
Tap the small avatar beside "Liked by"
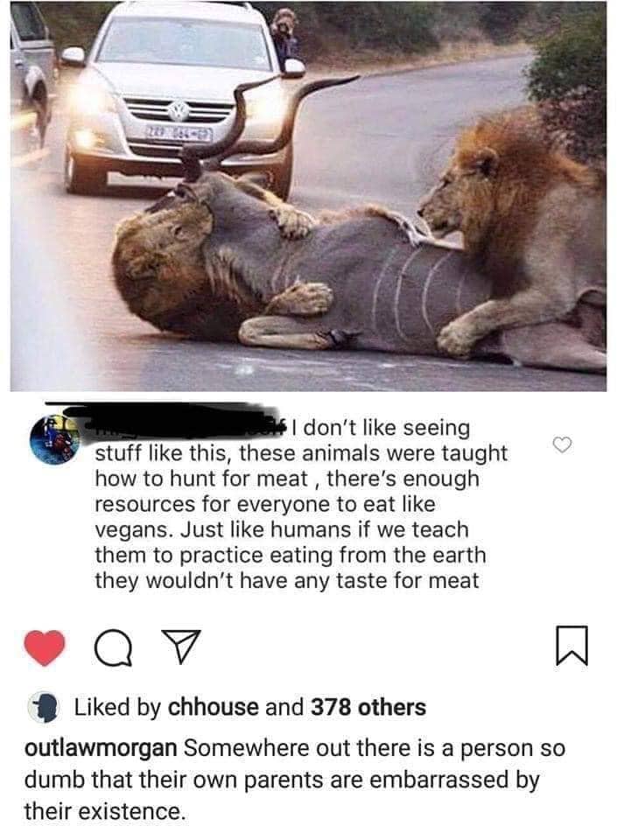[x=43, y=707]
